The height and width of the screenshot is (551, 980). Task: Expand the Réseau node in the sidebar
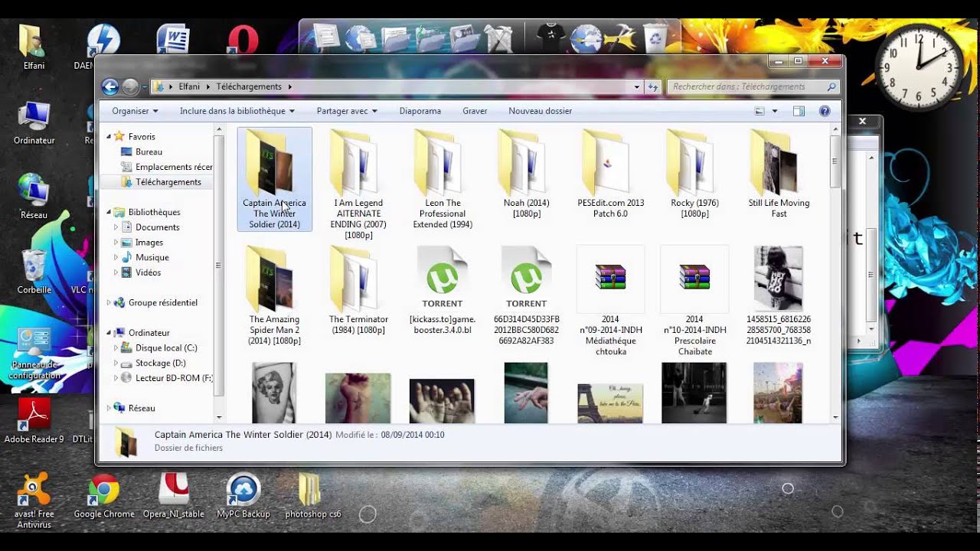tap(109, 409)
